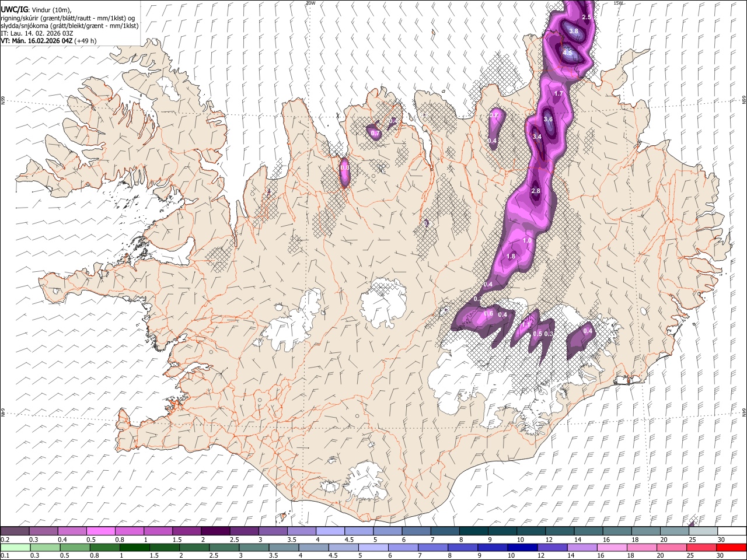Select the medium purple 12–14 rain legend swatch

[x=551, y=547]
